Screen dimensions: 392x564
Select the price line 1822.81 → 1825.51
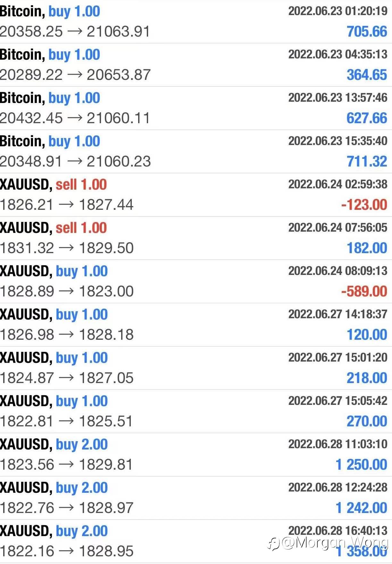pyautogui.click(x=66, y=422)
